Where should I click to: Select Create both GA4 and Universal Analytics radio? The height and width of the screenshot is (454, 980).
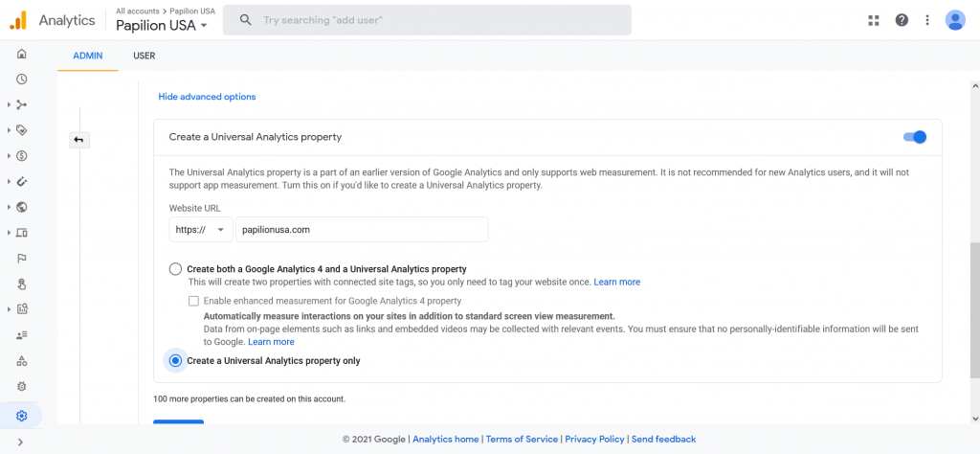[175, 269]
